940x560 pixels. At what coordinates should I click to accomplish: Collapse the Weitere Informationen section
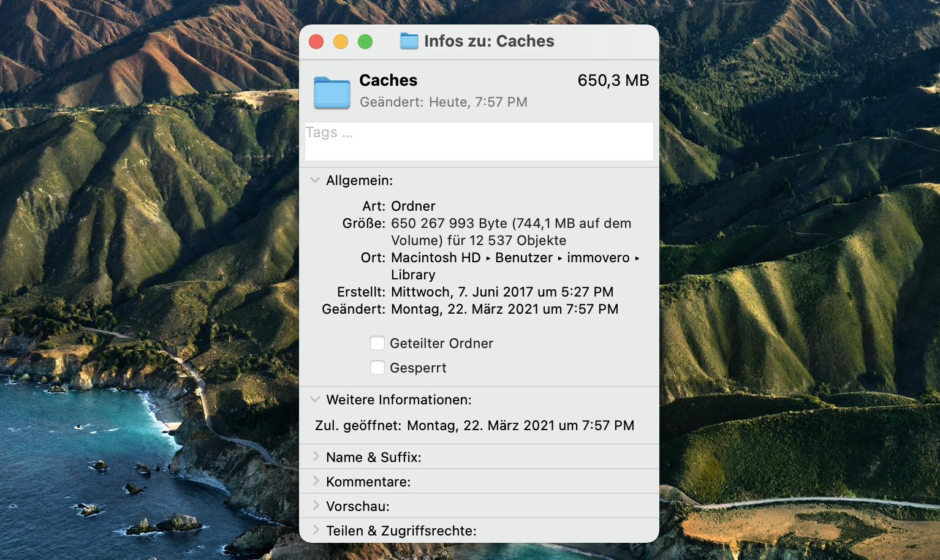tap(315, 399)
